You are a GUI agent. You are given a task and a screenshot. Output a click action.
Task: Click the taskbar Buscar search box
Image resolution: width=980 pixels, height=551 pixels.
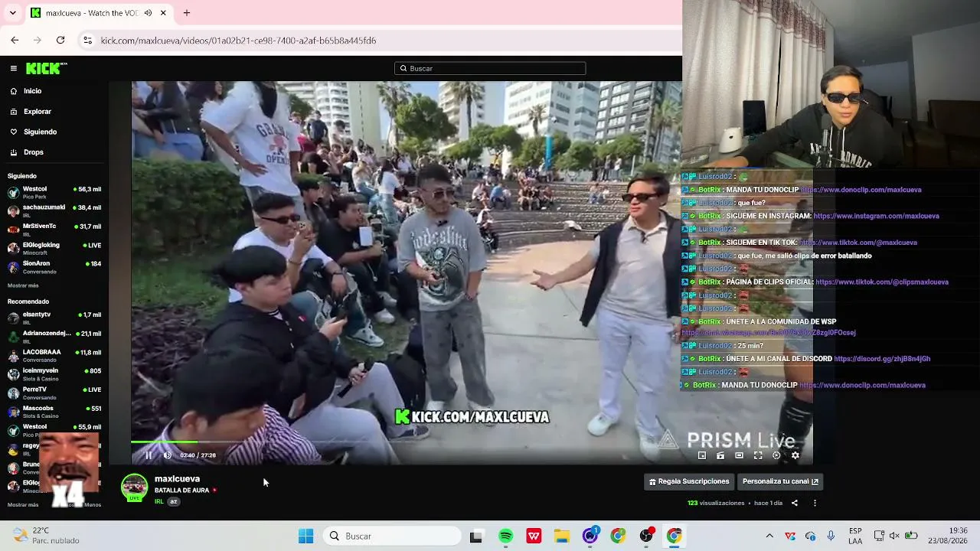[392, 536]
